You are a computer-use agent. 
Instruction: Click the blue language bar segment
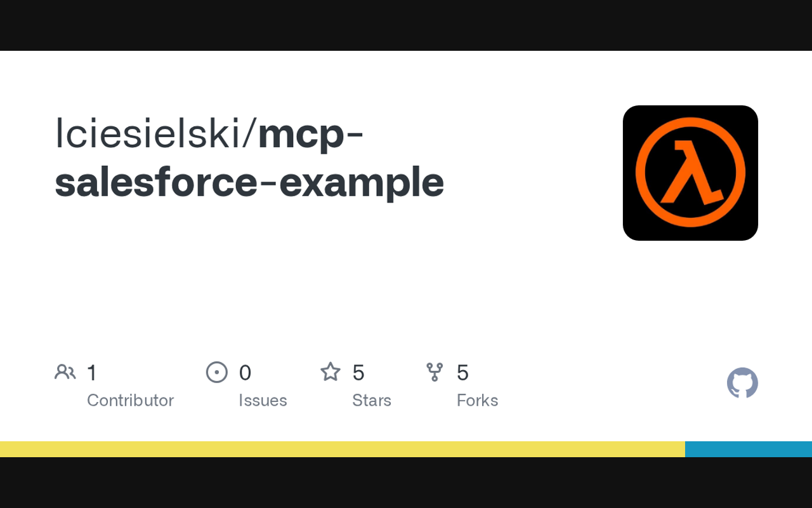[749, 449]
